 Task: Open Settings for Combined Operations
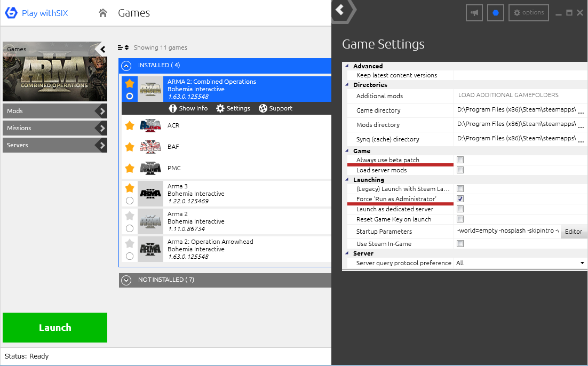(x=233, y=108)
